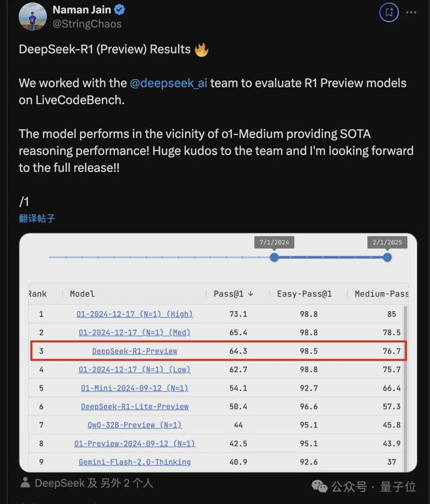Click the 7/1/2024 slider handle
The height and width of the screenshot is (504, 430).
pyautogui.click(x=274, y=258)
